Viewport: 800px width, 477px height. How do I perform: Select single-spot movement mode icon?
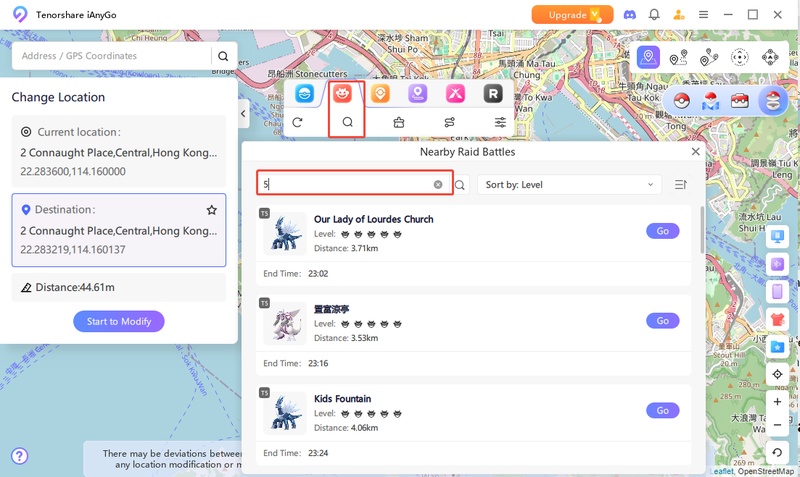point(679,57)
